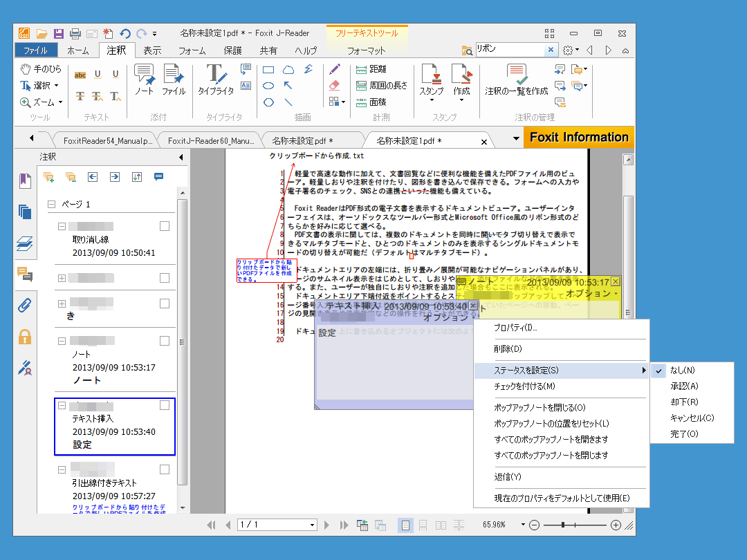Select the Typewriter (タイプライタ) tool
Viewport: 747px width, 560px height.
pyautogui.click(x=216, y=80)
